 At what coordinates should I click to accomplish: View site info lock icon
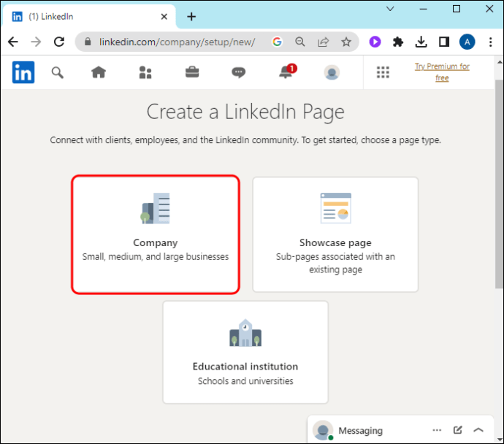[x=88, y=42]
